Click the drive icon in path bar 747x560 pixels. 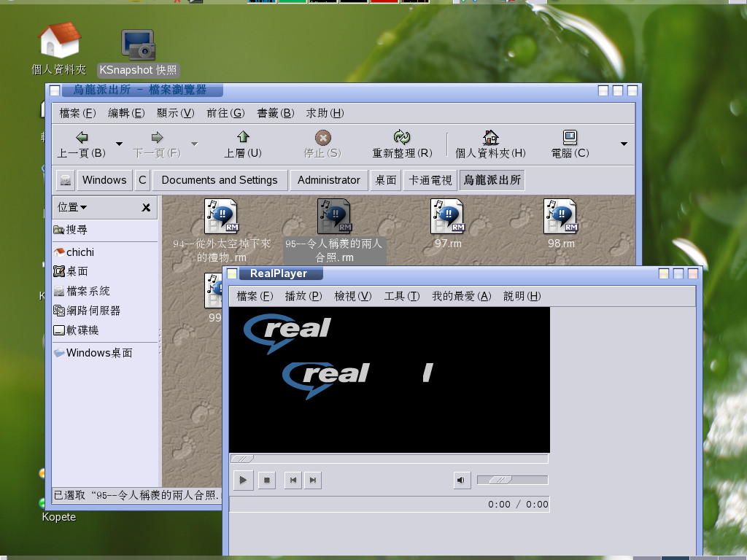point(66,180)
